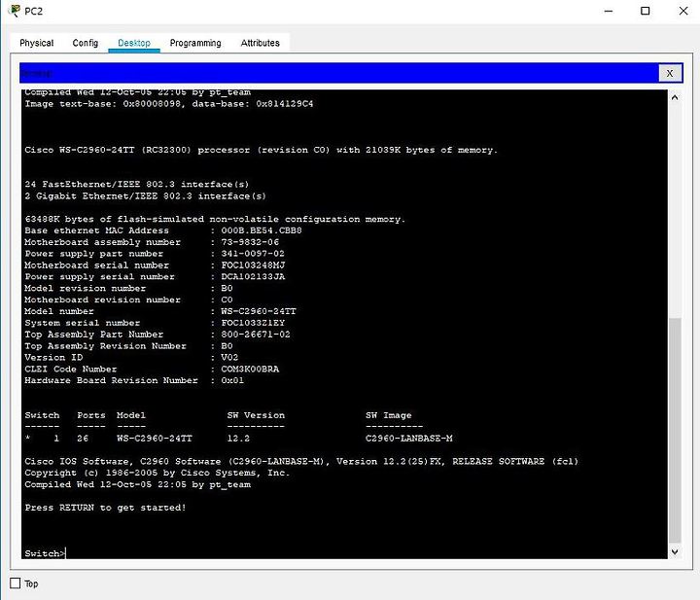The height and width of the screenshot is (600, 700).
Task: Close the PC2 window
Action: coord(683,11)
